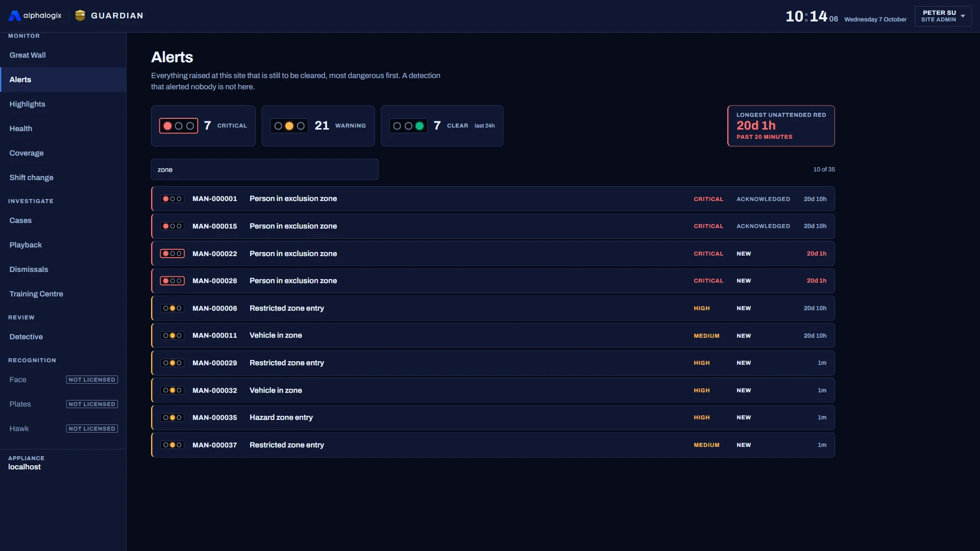This screenshot has width=980, height=551.
Task: Filter alerts by 7 Clear last 24h
Action: 442,126
